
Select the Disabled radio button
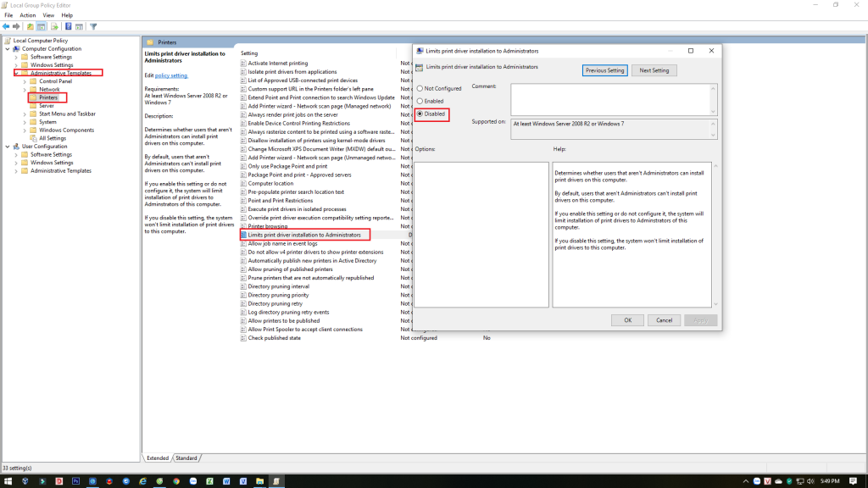[x=420, y=114]
